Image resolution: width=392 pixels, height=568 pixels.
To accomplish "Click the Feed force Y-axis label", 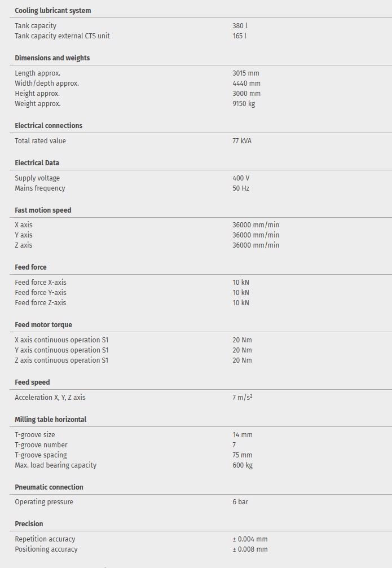I will pos(41,293).
